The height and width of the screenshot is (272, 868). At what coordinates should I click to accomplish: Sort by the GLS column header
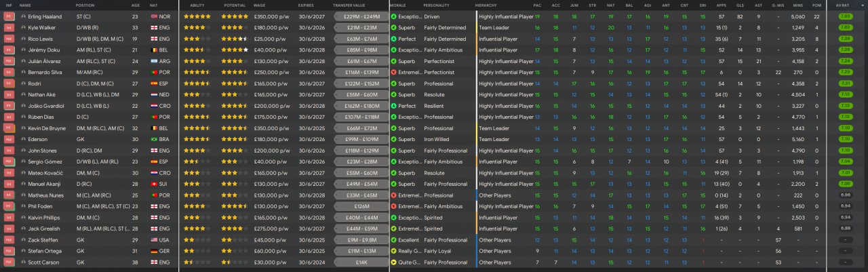[x=739, y=5]
